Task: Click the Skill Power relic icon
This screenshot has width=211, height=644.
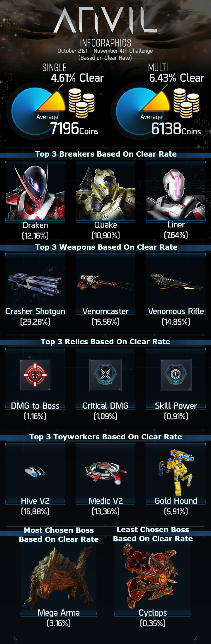Action: [176, 375]
